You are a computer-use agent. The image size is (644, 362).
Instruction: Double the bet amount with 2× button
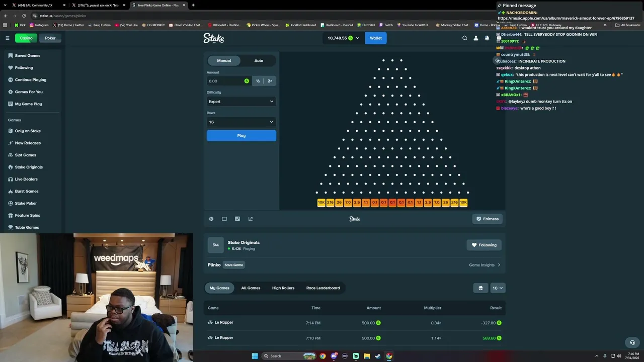pyautogui.click(x=270, y=81)
